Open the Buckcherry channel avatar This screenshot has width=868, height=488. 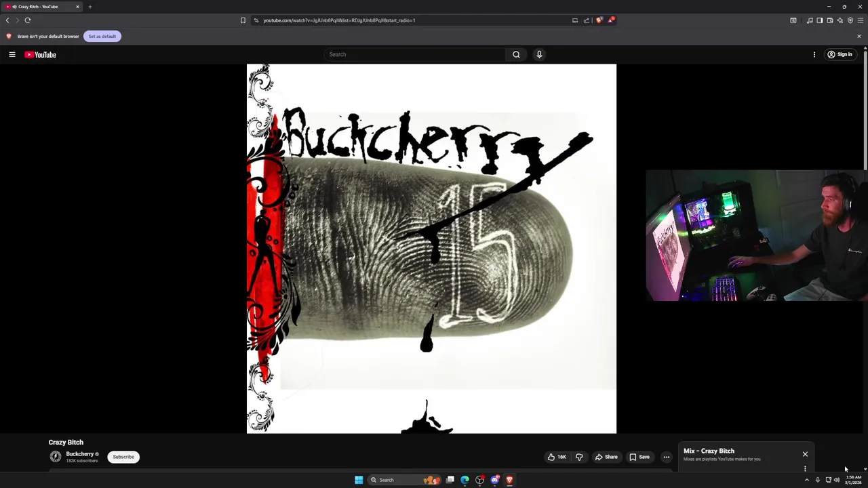pos(56,457)
